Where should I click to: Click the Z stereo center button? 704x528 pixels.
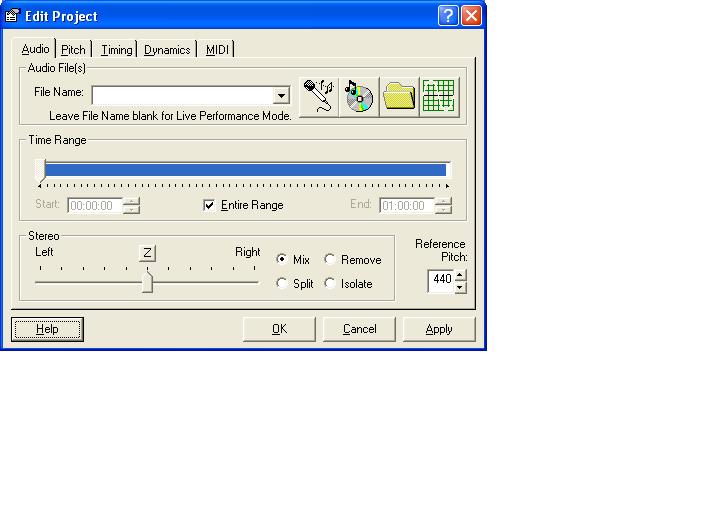[147, 253]
